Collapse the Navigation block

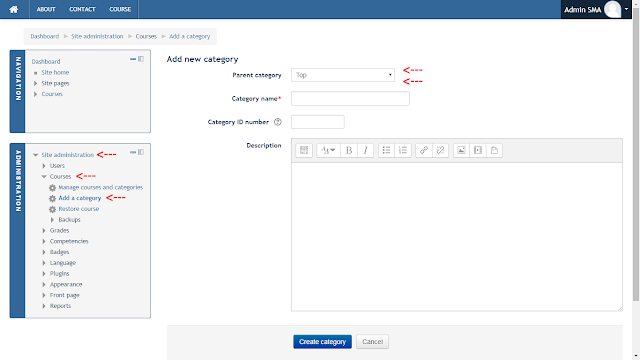[x=133, y=59]
